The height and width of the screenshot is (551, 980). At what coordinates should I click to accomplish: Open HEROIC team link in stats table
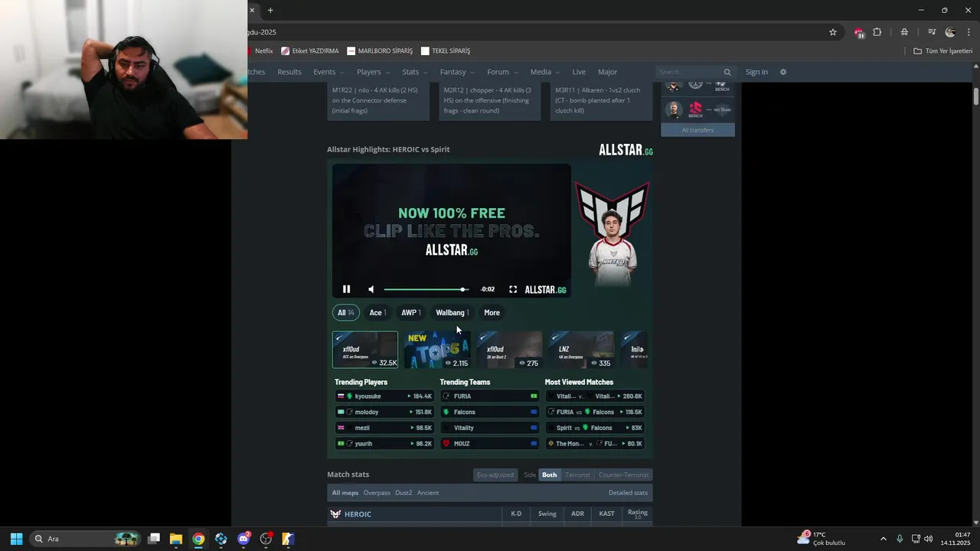[x=358, y=514]
